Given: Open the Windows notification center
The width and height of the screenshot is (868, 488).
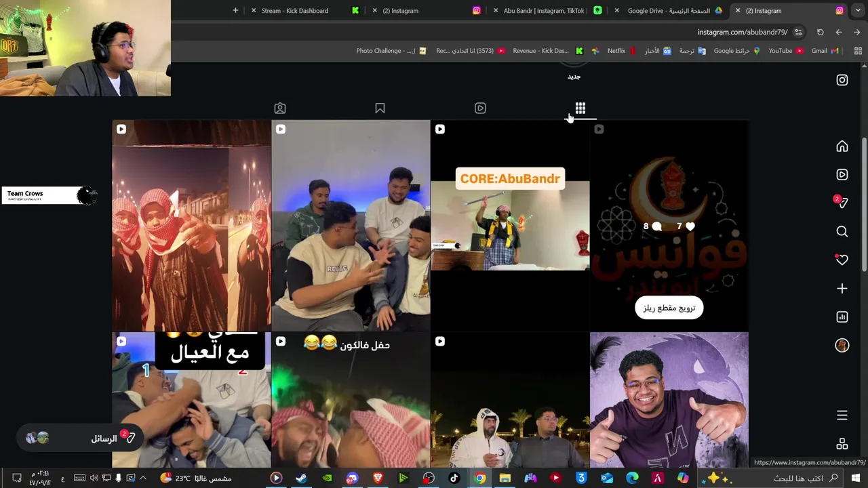Looking at the screenshot, I should click(x=16, y=478).
